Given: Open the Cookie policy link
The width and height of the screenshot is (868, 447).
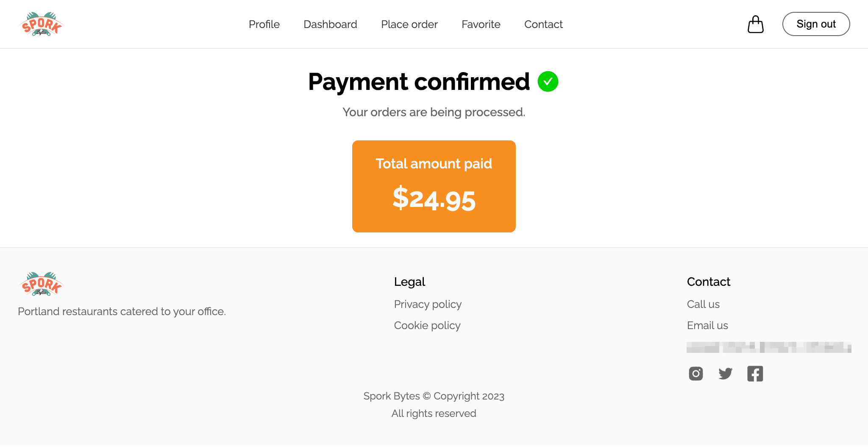Looking at the screenshot, I should click(427, 325).
